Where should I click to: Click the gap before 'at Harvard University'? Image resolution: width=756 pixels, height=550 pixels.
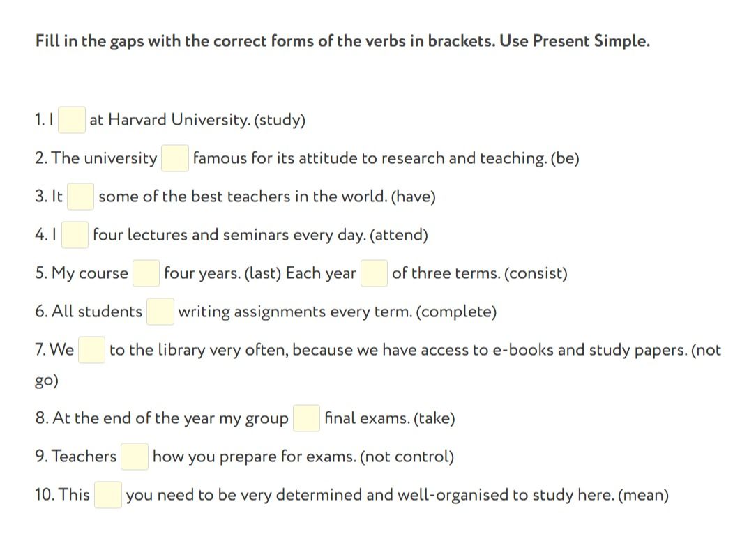(x=71, y=119)
